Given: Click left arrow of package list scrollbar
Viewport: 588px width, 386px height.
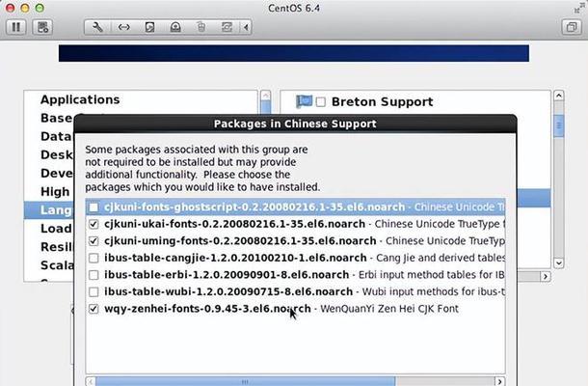Looking at the screenshot, I should pyautogui.click(x=91, y=381).
